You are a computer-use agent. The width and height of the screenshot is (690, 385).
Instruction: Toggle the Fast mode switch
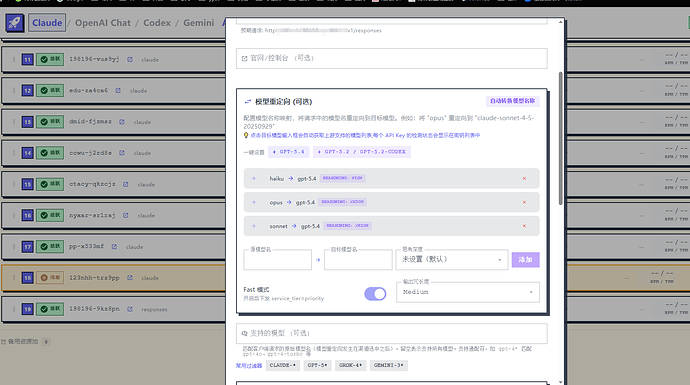[375, 293]
